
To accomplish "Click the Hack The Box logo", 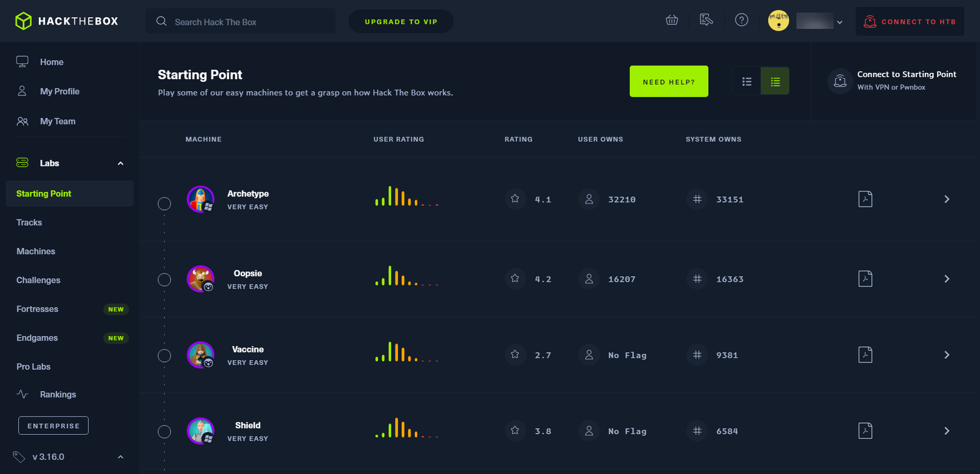I will [x=66, y=21].
